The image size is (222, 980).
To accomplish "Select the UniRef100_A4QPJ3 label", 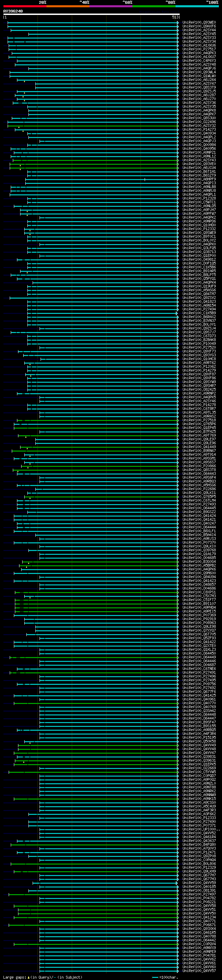I will 199,141.
